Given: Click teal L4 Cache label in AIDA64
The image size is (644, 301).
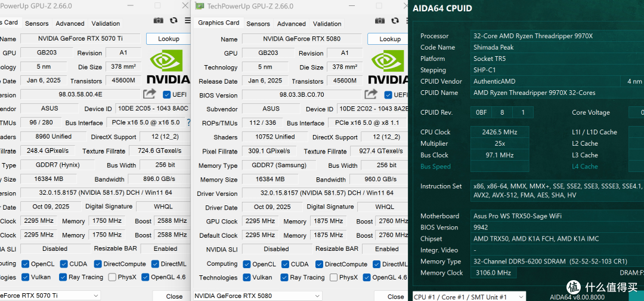Looking at the screenshot, I should [x=586, y=167].
